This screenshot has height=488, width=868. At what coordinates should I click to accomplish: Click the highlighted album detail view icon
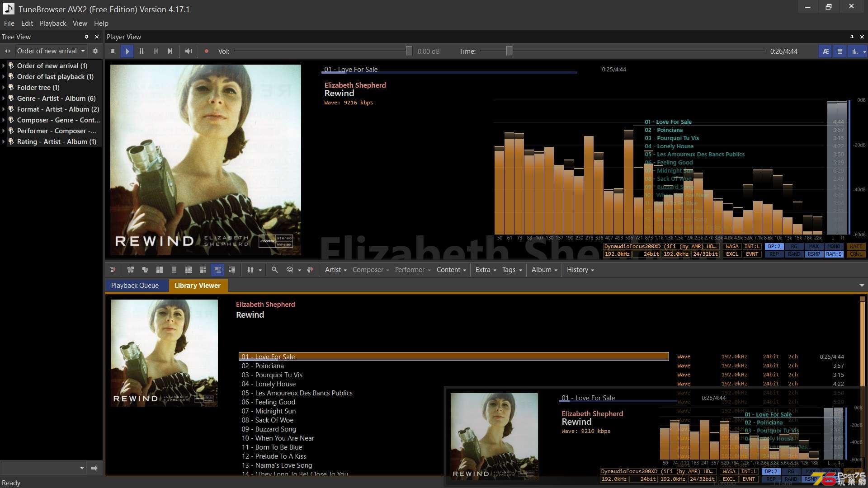tap(217, 270)
